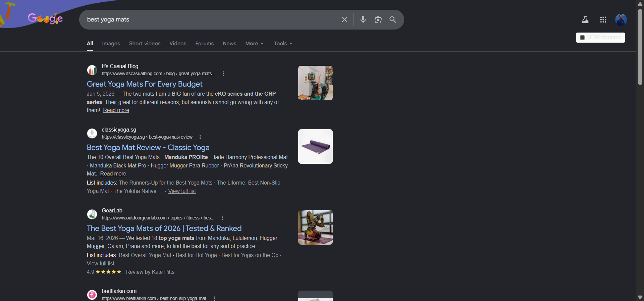
Task: Switch to Images tab
Action: pos(111,44)
